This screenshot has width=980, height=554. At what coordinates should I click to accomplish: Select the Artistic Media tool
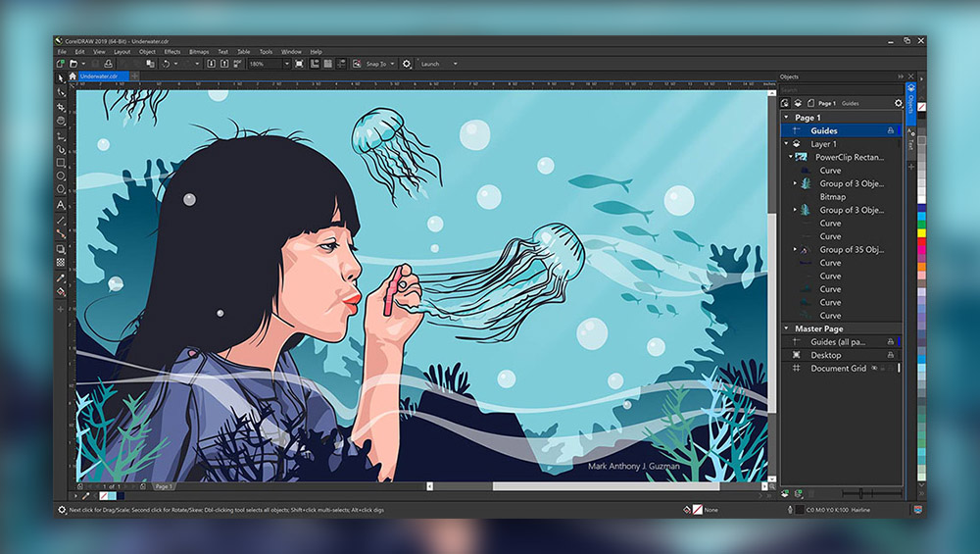tap(61, 149)
